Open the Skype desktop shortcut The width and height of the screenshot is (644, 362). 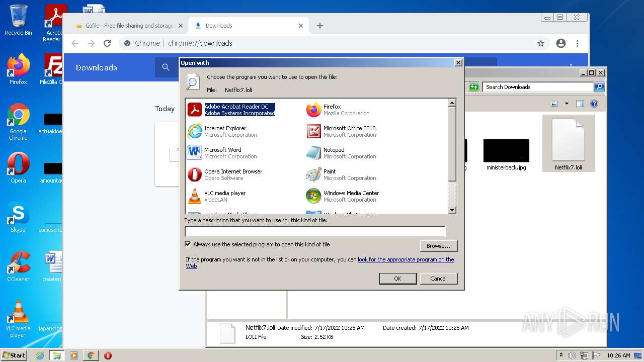(18, 217)
